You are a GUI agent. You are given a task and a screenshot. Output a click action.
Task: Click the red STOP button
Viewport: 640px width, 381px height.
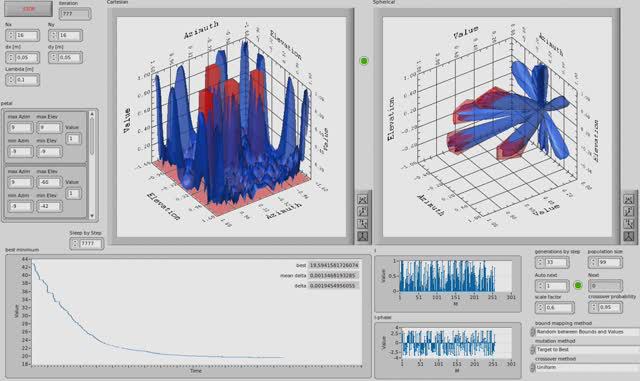coord(29,9)
